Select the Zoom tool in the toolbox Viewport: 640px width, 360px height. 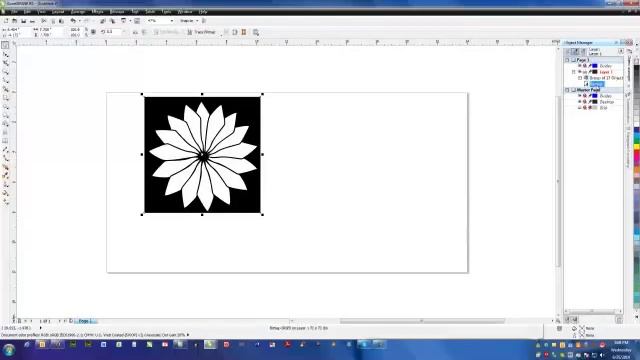pos(5,72)
